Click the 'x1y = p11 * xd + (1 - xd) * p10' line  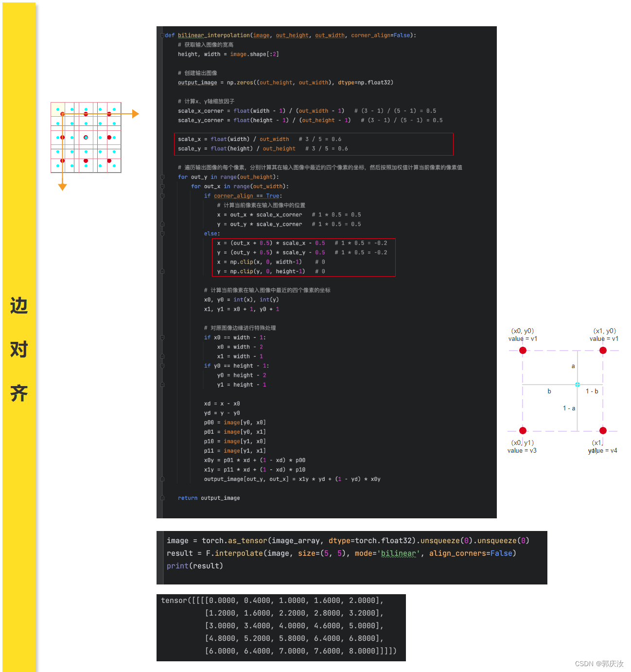click(x=254, y=470)
